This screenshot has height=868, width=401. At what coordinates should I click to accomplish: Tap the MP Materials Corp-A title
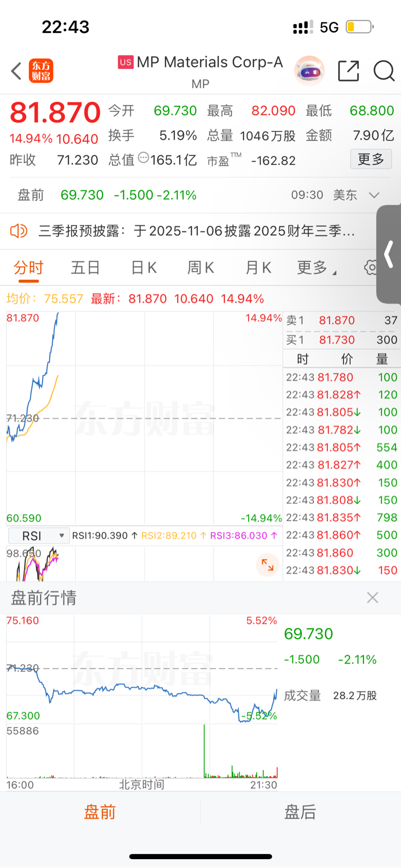point(210,62)
